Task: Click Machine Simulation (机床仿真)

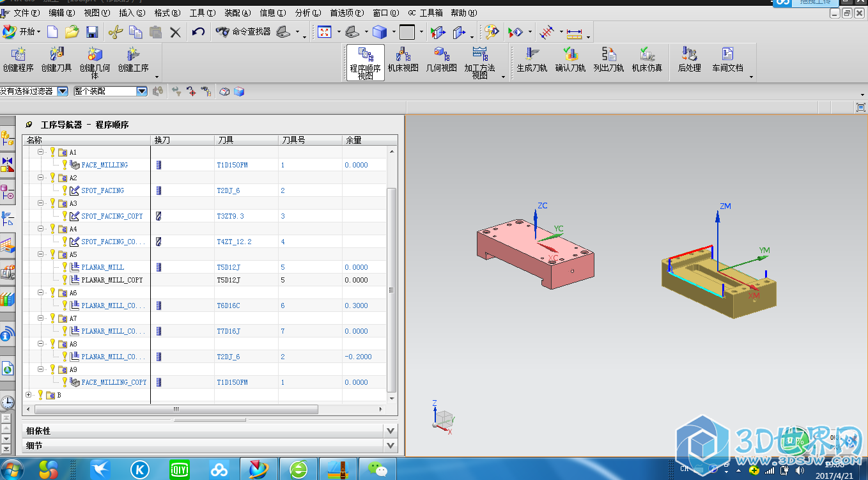Action: (647, 60)
